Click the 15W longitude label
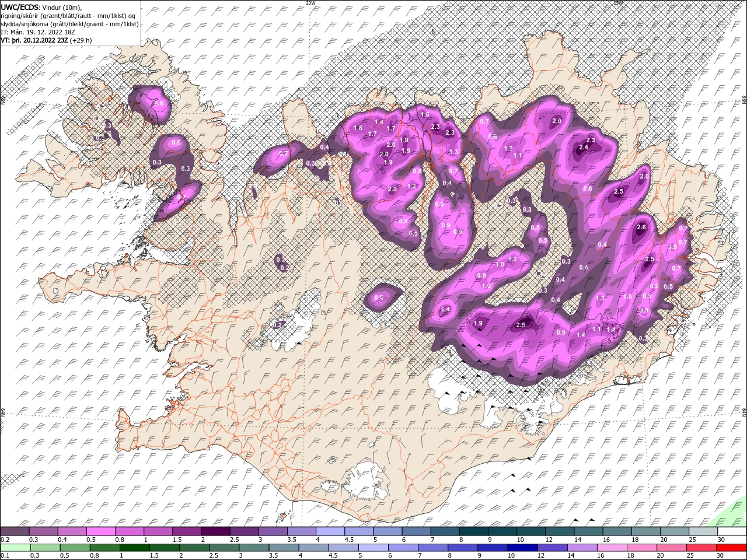 pyautogui.click(x=618, y=3)
